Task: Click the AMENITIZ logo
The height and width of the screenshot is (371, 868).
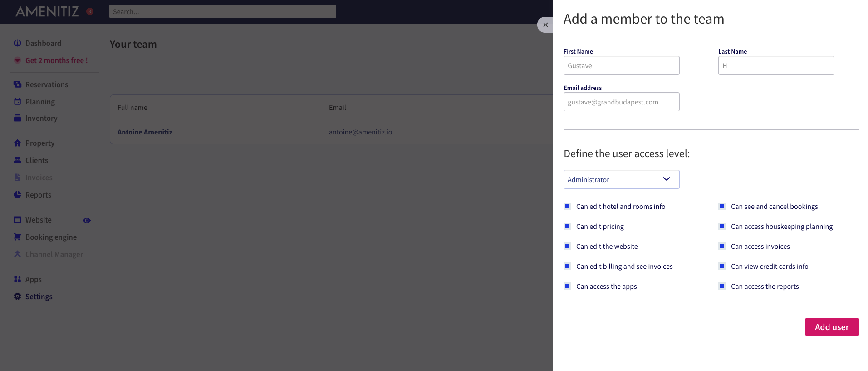Action: (x=47, y=11)
